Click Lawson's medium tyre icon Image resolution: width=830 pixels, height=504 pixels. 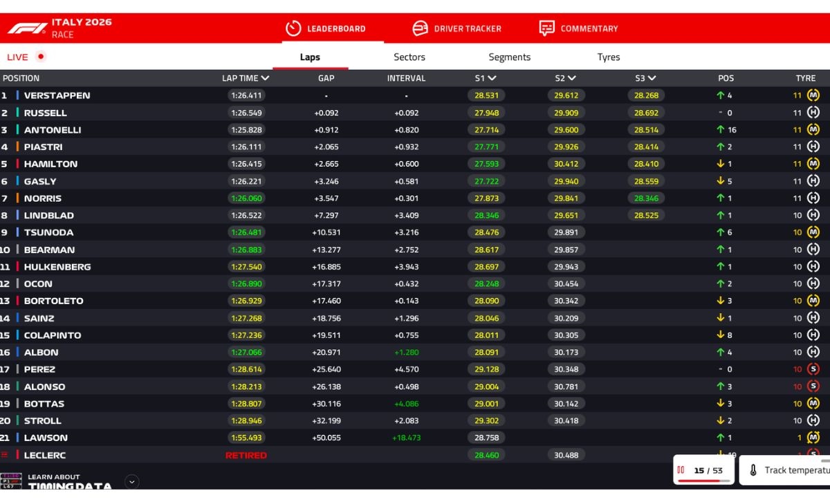[813, 438]
